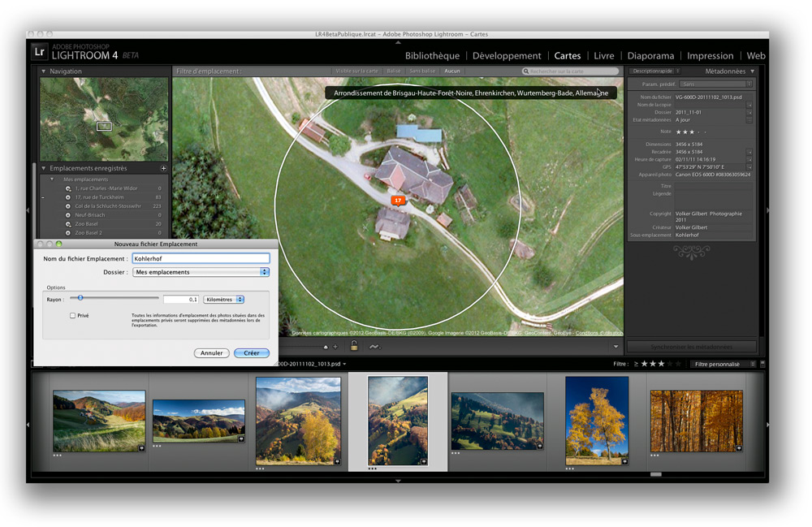Set filter rating to third star
The width and height of the screenshot is (812, 527).
point(661,364)
